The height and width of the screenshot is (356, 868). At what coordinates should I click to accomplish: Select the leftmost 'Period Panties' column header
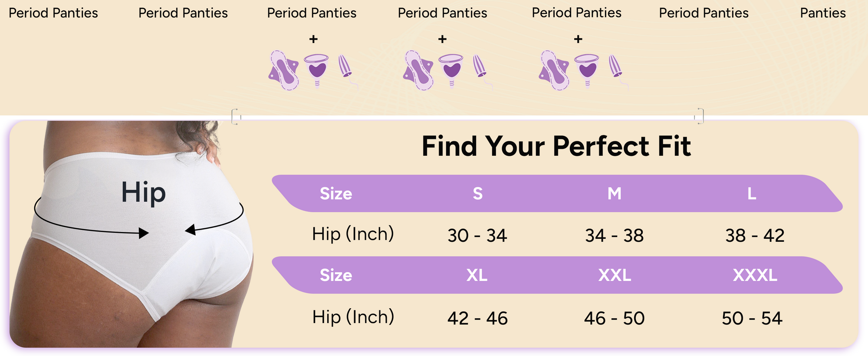[x=53, y=13]
